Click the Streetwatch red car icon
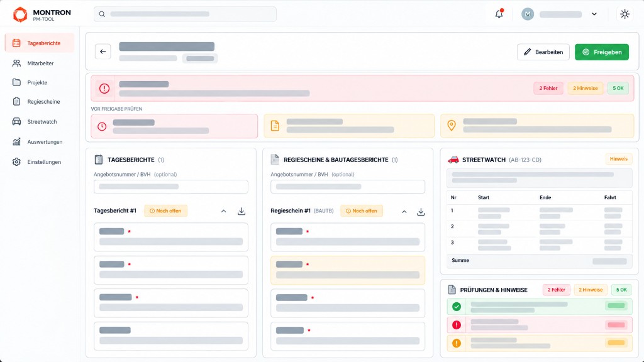Viewport: 644px width, 362px height. [453, 160]
